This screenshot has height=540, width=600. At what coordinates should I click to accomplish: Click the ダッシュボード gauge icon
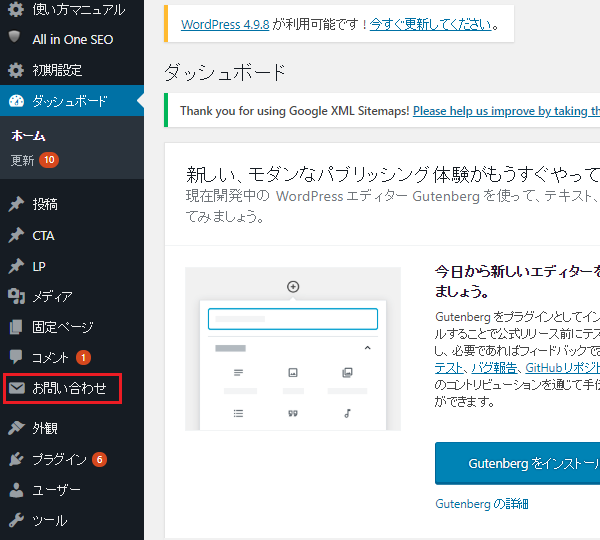[16, 101]
